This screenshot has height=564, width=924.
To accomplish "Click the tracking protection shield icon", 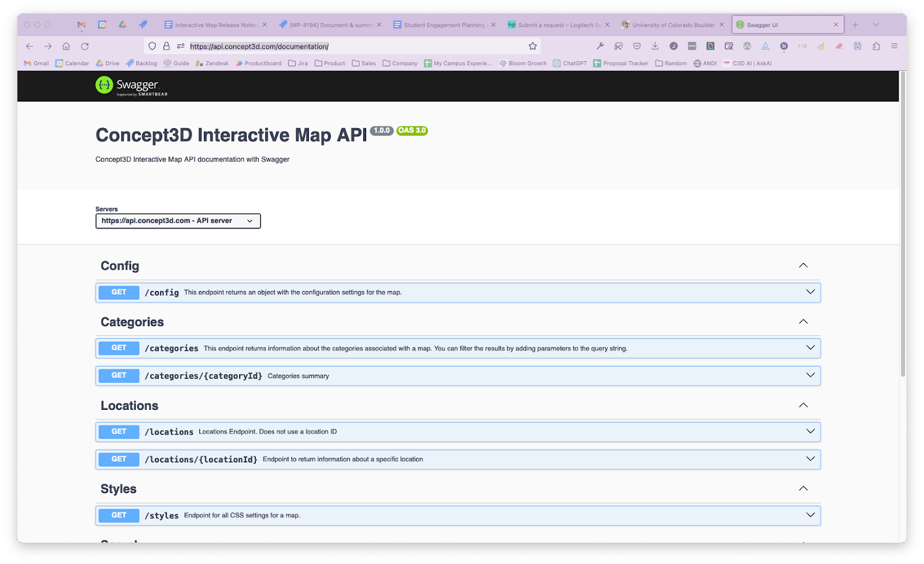I will click(152, 46).
